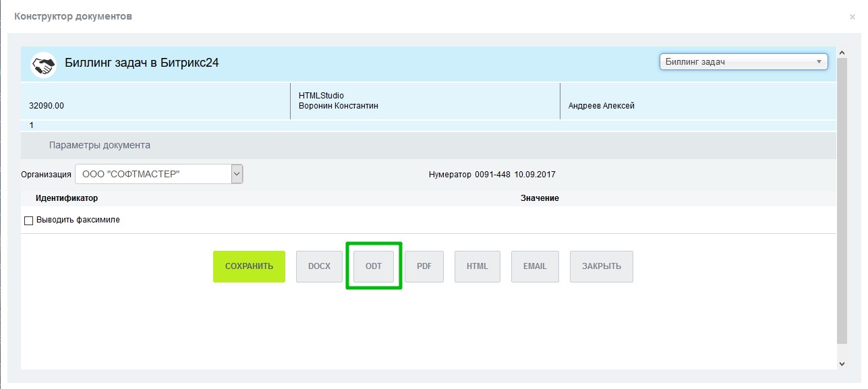Select the contact name Воронин Константин
The height and width of the screenshot is (389, 868).
[338, 107]
